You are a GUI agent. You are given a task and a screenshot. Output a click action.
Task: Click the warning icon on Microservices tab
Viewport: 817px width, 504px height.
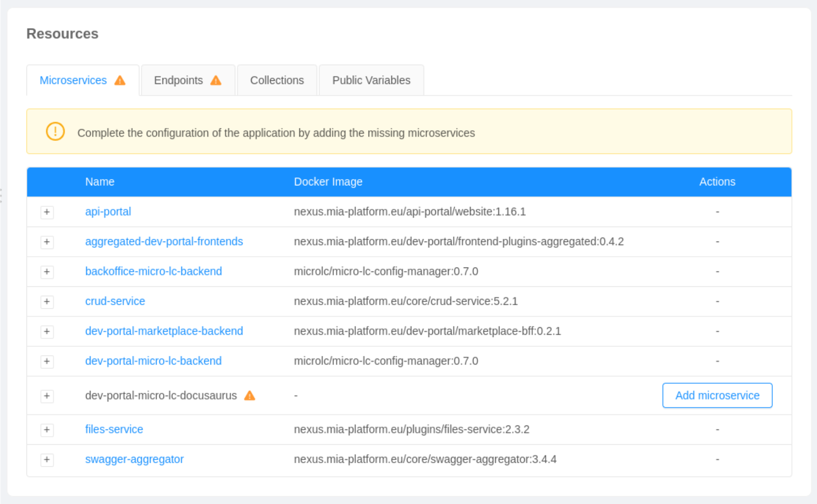pyautogui.click(x=120, y=80)
